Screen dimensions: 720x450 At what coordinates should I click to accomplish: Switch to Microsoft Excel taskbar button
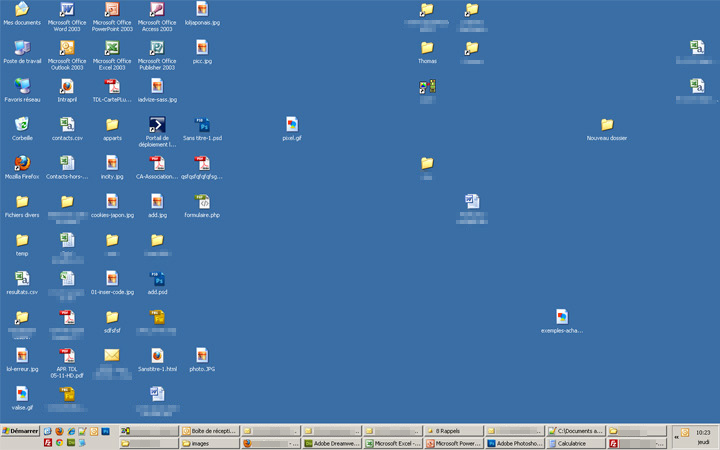coord(393,444)
